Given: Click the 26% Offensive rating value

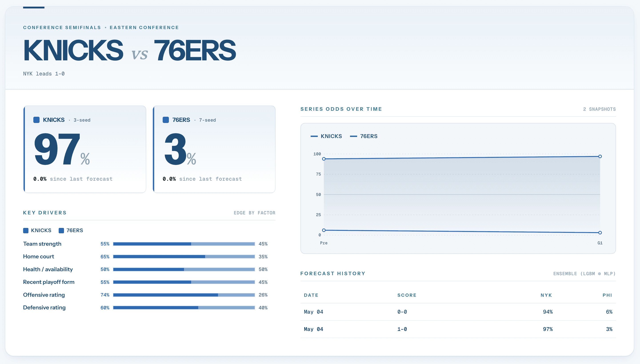Looking at the screenshot, I should point(263,295).
